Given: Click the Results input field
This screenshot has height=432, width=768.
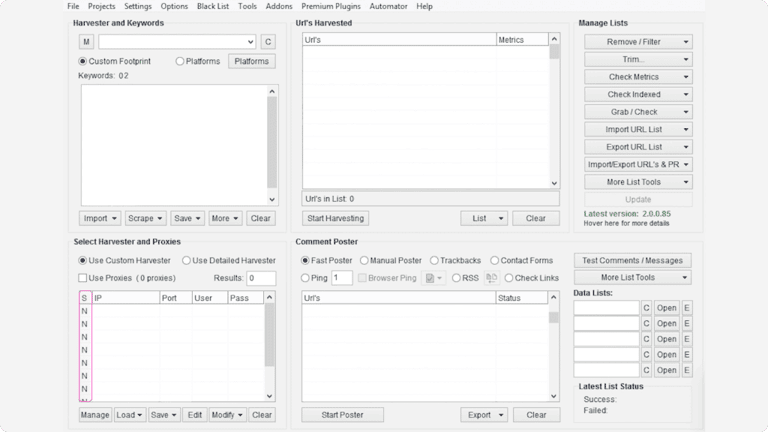Looking at the screenshot, I should [261, 278].
